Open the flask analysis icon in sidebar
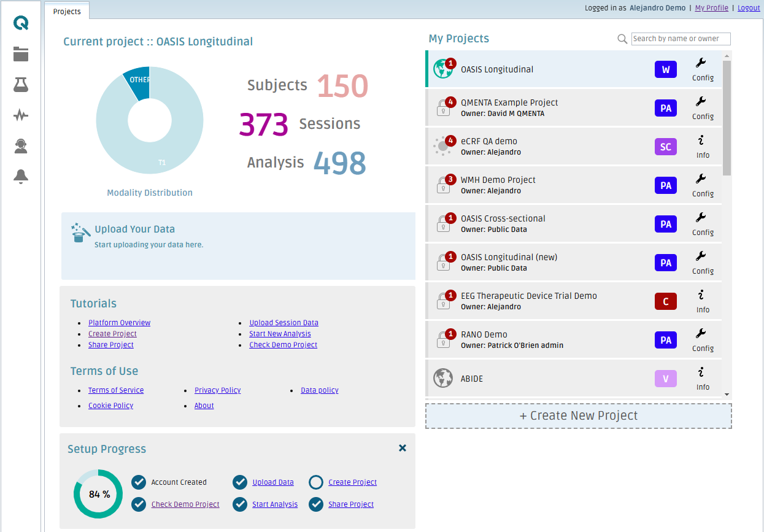 pyautogui.click(x=21, y=85)
